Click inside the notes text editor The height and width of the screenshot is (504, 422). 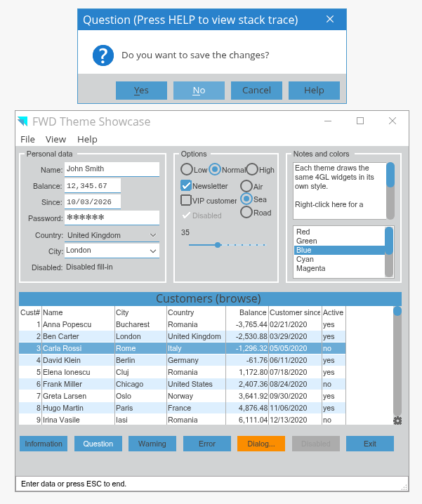[x=340, y=191]
